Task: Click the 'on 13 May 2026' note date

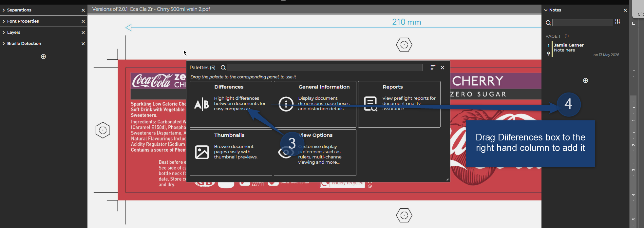Action: [x=606, y=55]
